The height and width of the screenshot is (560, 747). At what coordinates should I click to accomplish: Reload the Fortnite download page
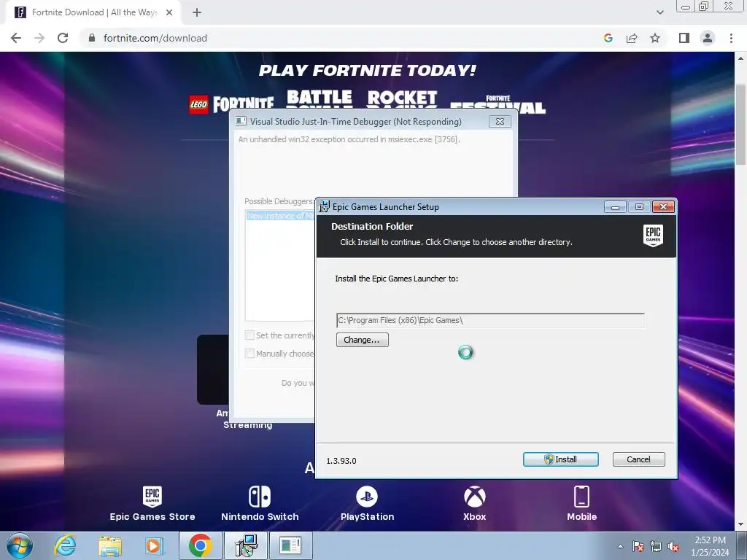click(63, 38)
